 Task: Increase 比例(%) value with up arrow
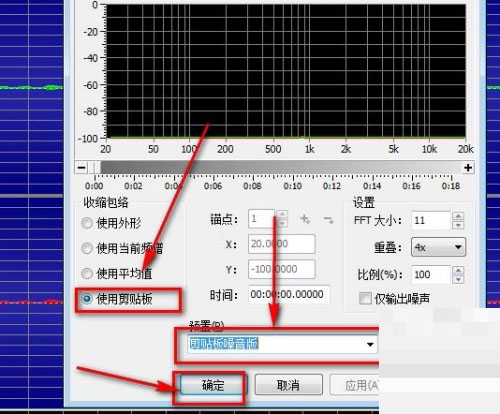pyautogui.click(x=458, y=270)
